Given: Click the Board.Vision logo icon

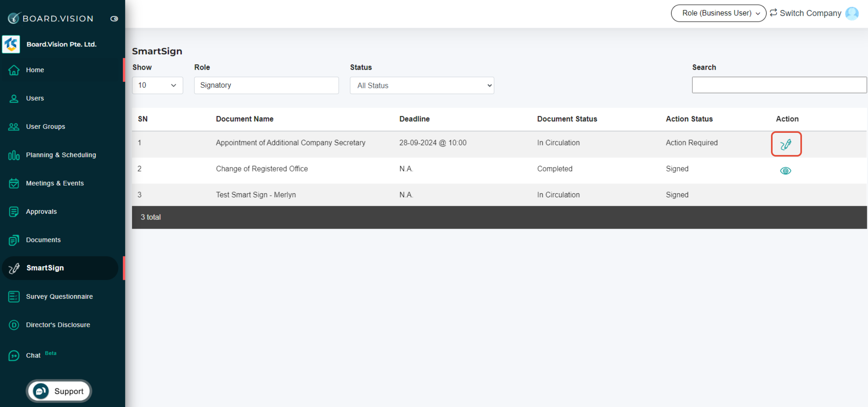Looking at the screenshot, I should click(14, 18).
